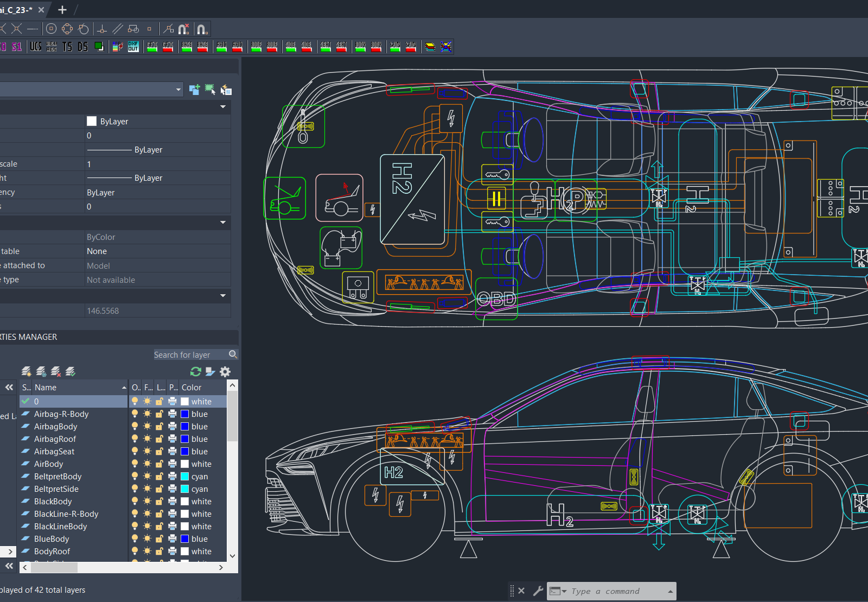The height and width of the screenshot is (602, 868).
Task: Turn off the AirbagRoof layer lightbulb
Action: coord(135,439)
